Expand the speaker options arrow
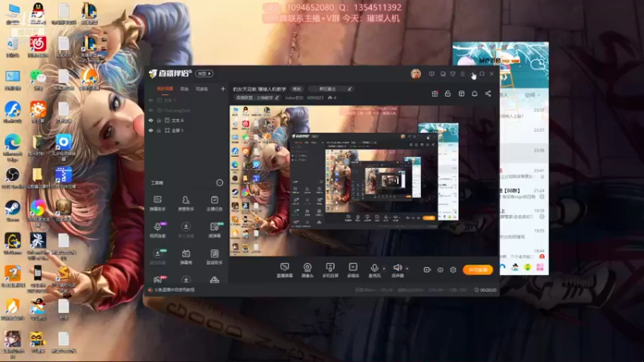644x362 pixels. coord(407,269)
